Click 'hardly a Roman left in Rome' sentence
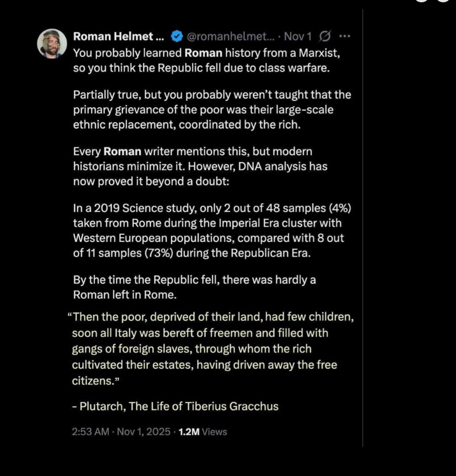 tap(194, 288)
